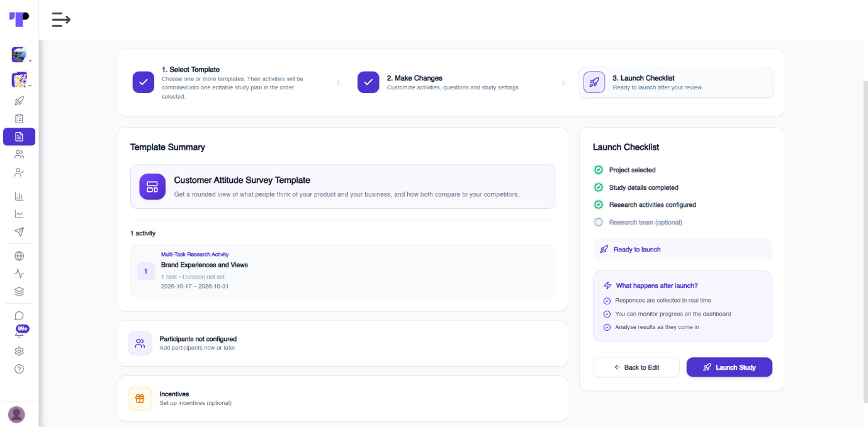Open the Brand Experiences and Views activity
The height and width of the screenshot is (427, 868).
pos(342,271)
